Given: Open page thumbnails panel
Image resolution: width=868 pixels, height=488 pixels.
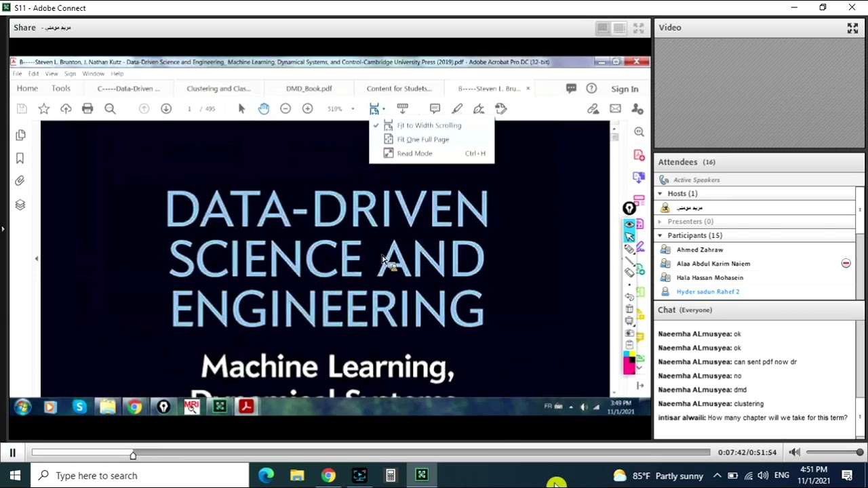Looking at the screenshot, I should [x=20, y=135].
